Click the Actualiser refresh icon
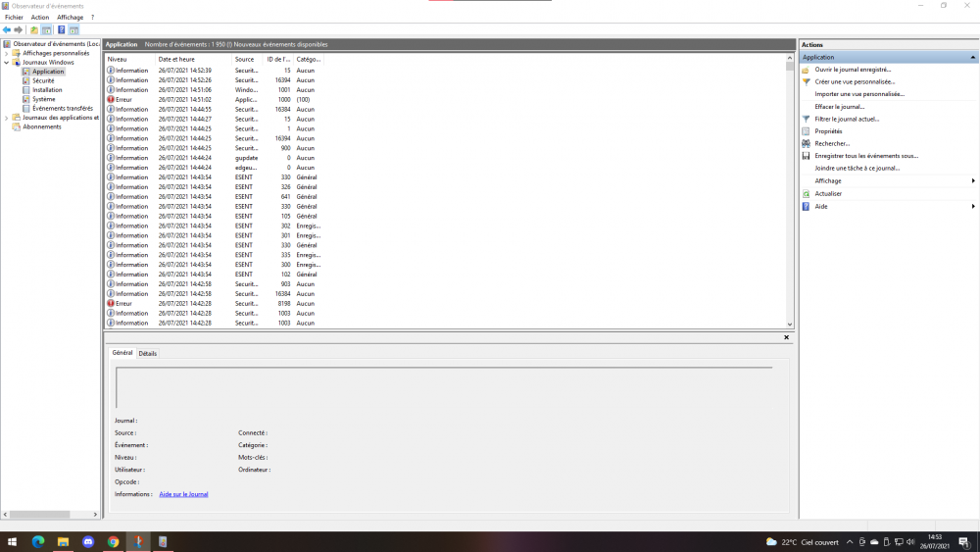 (x=807, y=194)
